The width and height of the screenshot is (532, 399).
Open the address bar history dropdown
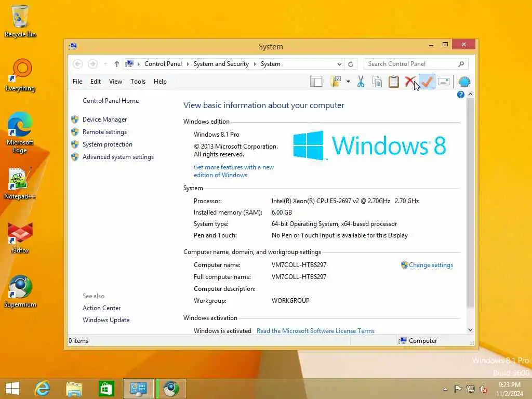(339, 64)
